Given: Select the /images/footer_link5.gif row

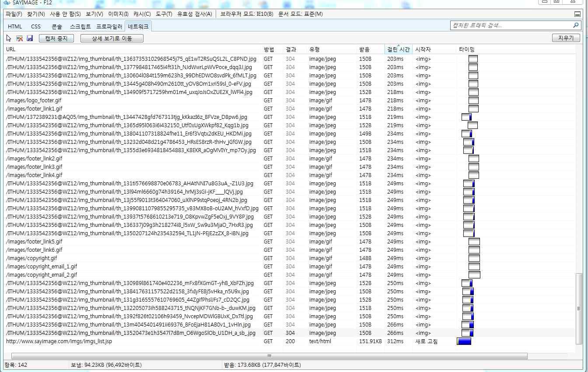Looking at the screenshot, I should coord(290,242).
